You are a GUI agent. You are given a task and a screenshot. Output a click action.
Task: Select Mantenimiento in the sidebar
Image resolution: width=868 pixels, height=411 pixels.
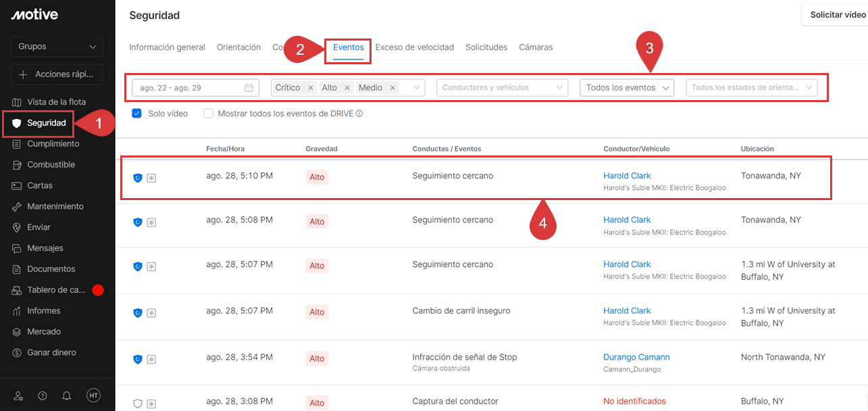click(x=55, y=206)
